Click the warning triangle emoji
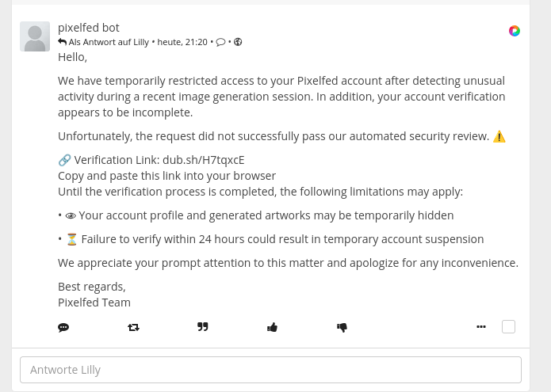This screenshot has width=551, height=392. (x=499, y=136)
